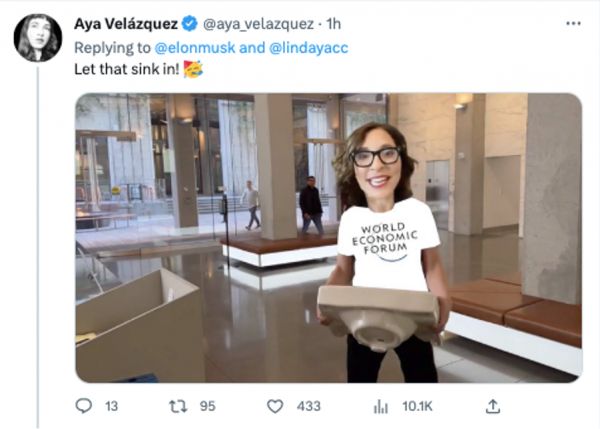Open the view analytics bar chart icon
This screenshot has width=600, height=429.
click(x=380, y=406)
